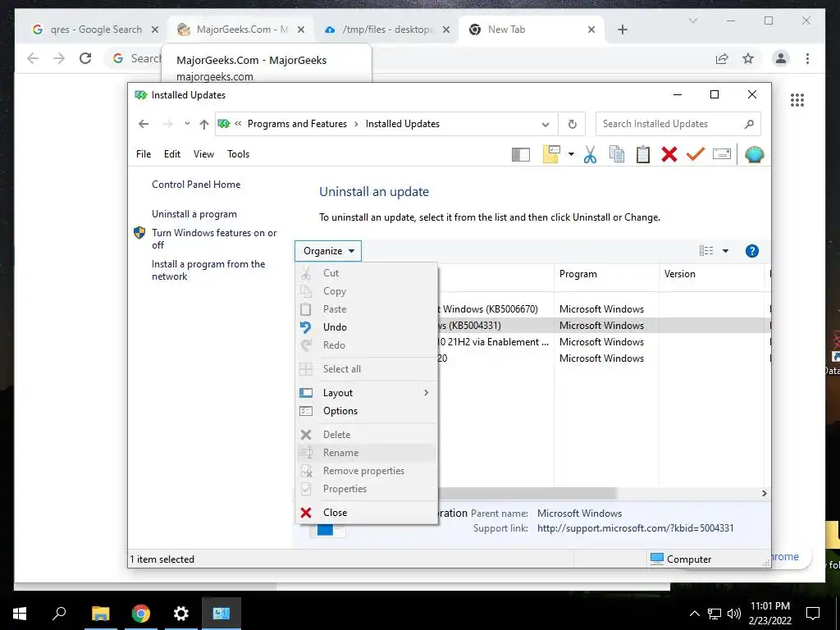Click the refresh button in address bar
The height and width of the screenshot is (630, 840).
pyautogui.click(x=572, y=125)
